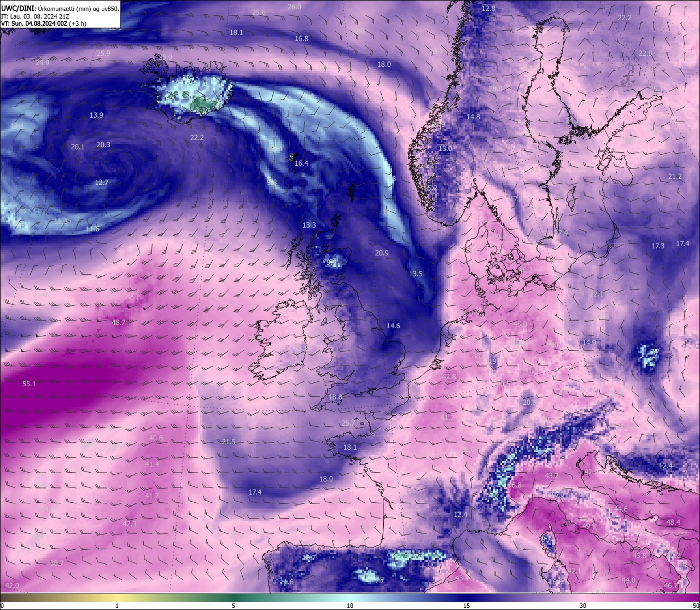Click the colorbar tick label 30
The width and height of the screenshot is (700, 610).
[583, 606]
